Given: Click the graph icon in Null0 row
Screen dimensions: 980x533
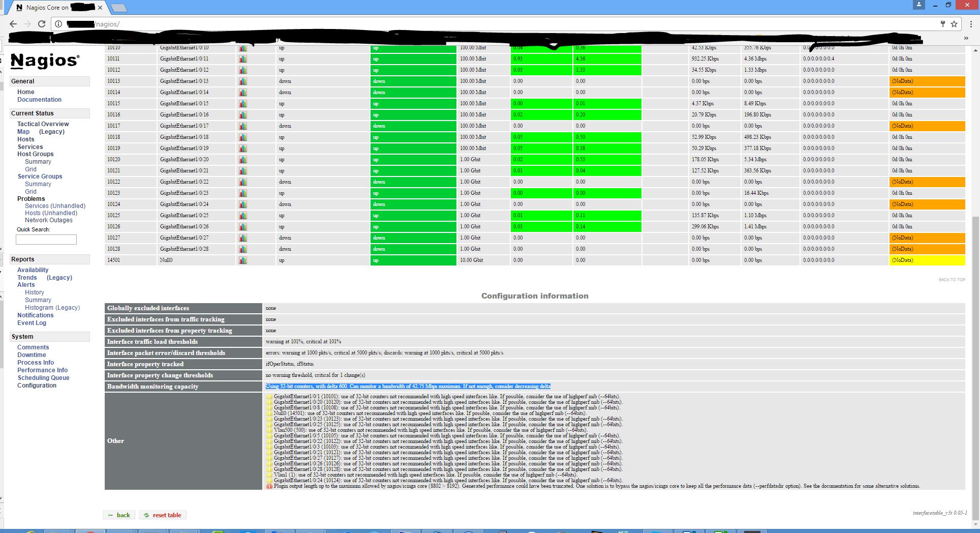Looking at the screenshot, I should click(243, 260).
